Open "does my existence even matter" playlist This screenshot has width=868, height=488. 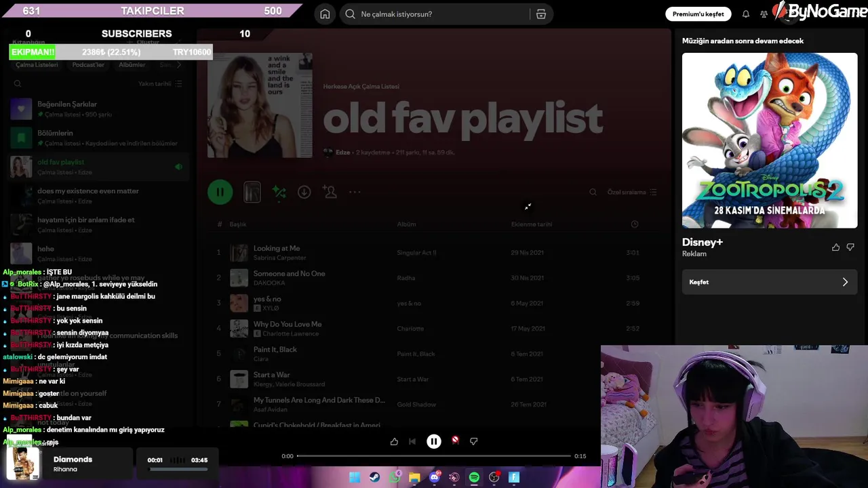click(98, 196)
